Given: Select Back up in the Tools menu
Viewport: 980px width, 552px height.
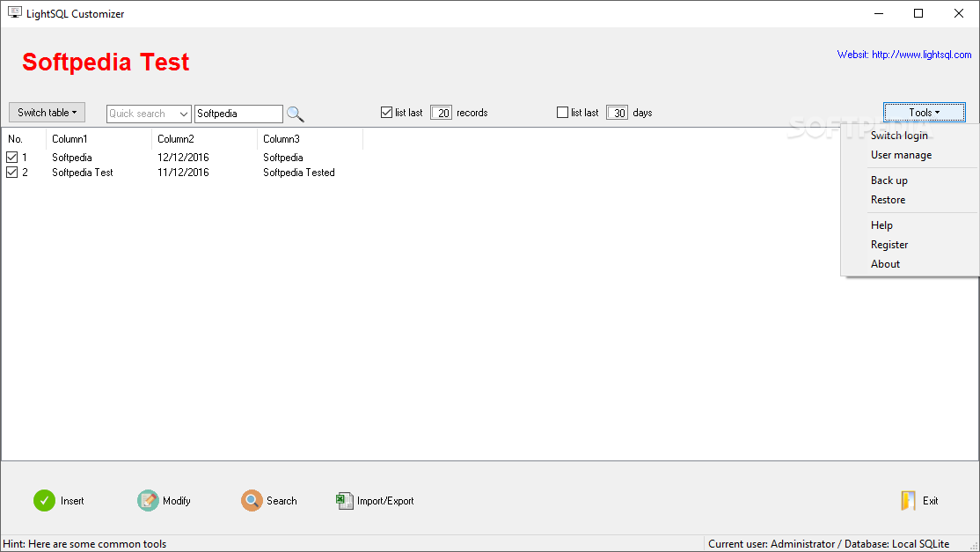Looking at the screenshot, I should 889,180.
